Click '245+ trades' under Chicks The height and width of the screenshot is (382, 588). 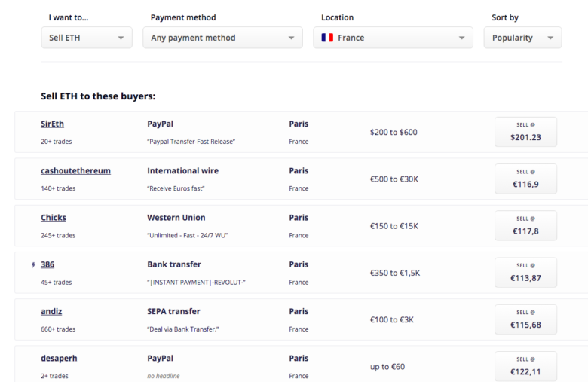(58, 235)
